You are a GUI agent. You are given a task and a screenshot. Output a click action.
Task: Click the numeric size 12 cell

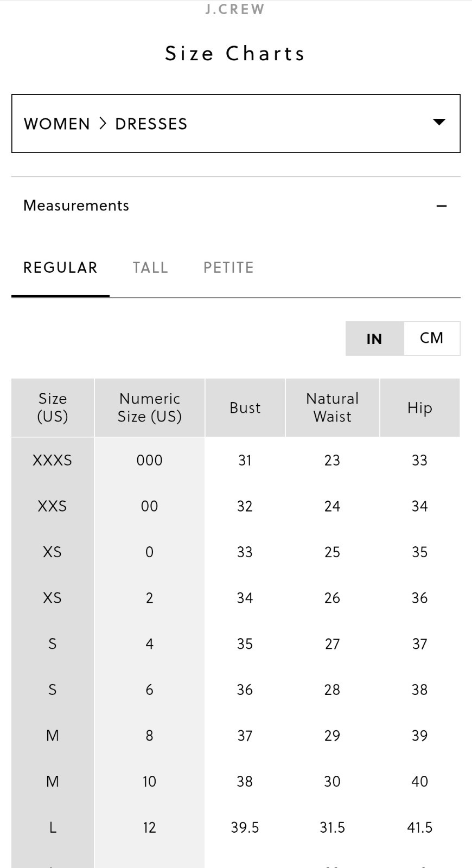click(150, 827)
